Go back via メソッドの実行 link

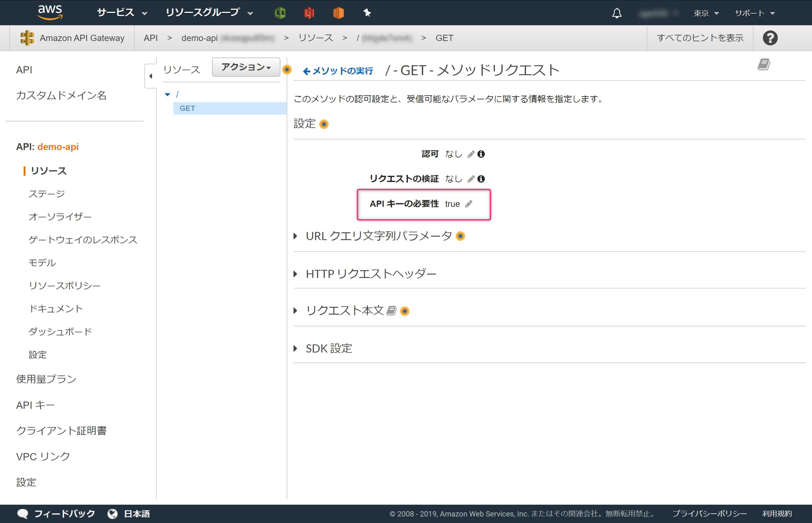[x=338, y=71]
